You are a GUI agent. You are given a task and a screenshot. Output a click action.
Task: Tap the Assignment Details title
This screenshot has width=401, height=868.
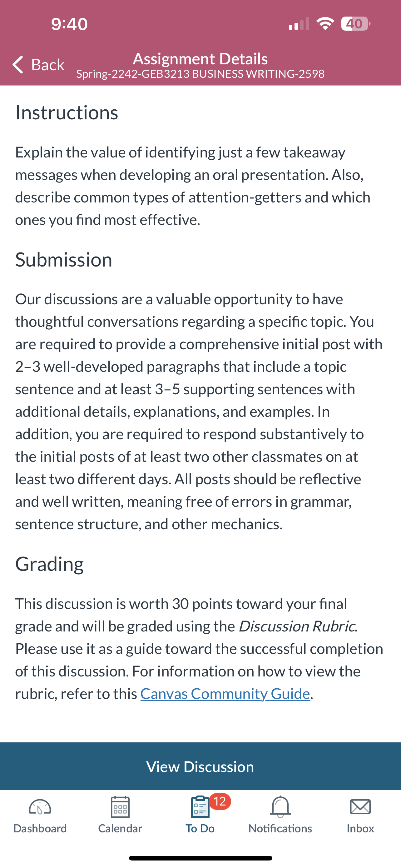(200, 59)
